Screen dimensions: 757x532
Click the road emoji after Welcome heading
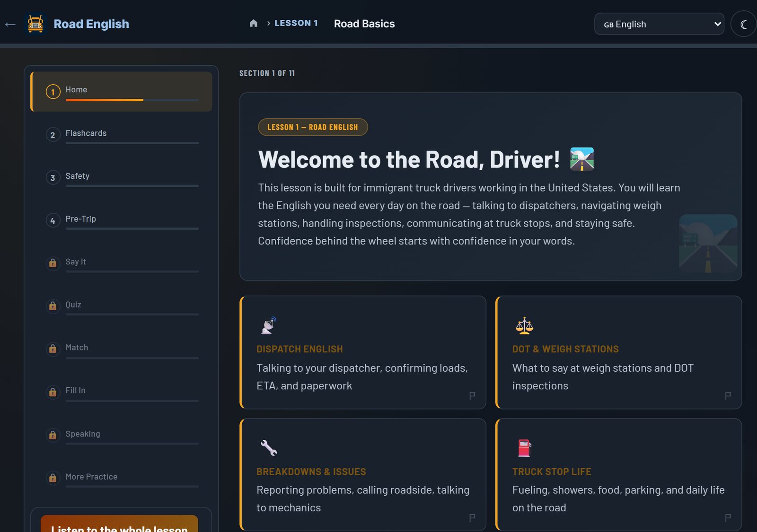point(582,159)
